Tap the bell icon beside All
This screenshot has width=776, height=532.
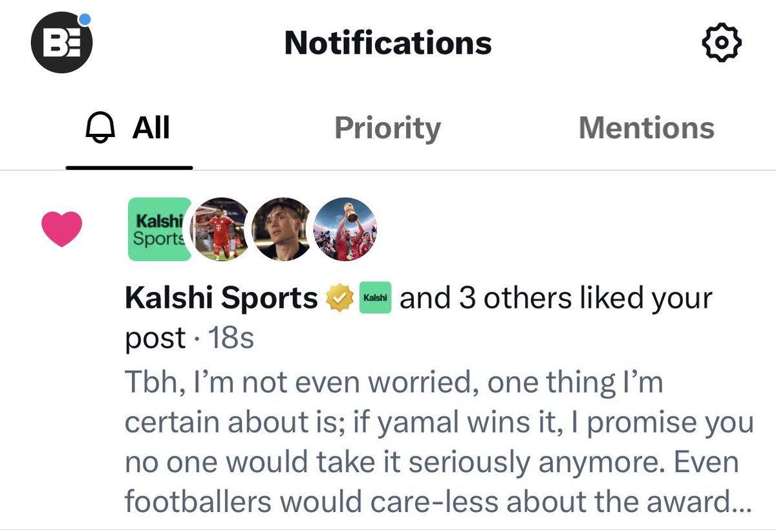(x=100, y=128)
